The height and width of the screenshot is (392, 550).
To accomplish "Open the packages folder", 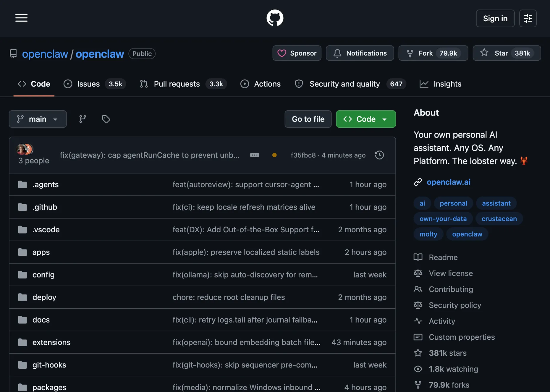I will point(49,387).
